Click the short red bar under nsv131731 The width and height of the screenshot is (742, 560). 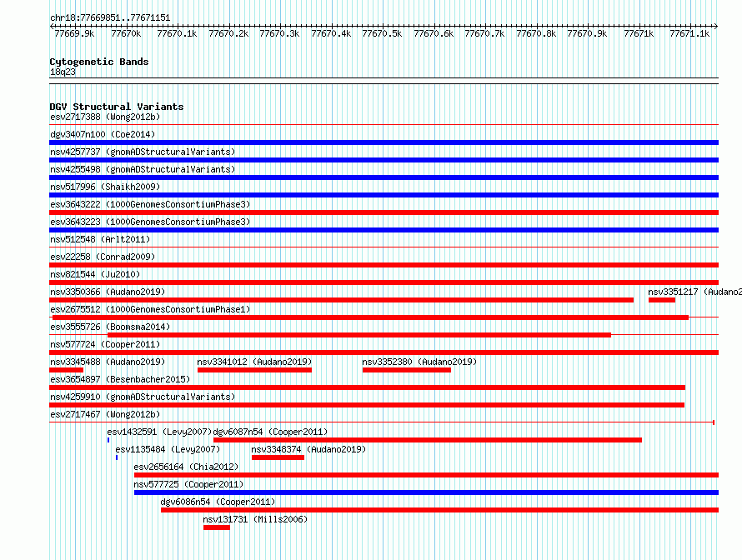click(x=217, y=527)
